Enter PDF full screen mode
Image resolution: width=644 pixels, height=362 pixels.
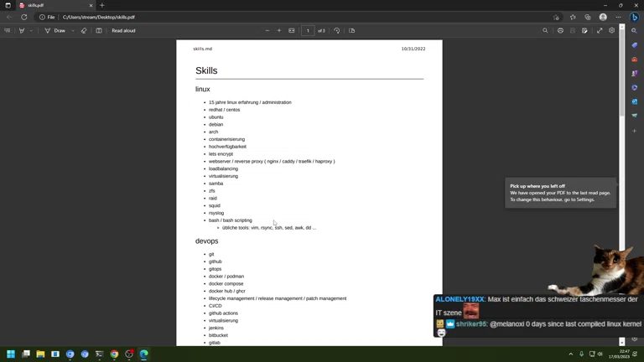click(600, 31)
